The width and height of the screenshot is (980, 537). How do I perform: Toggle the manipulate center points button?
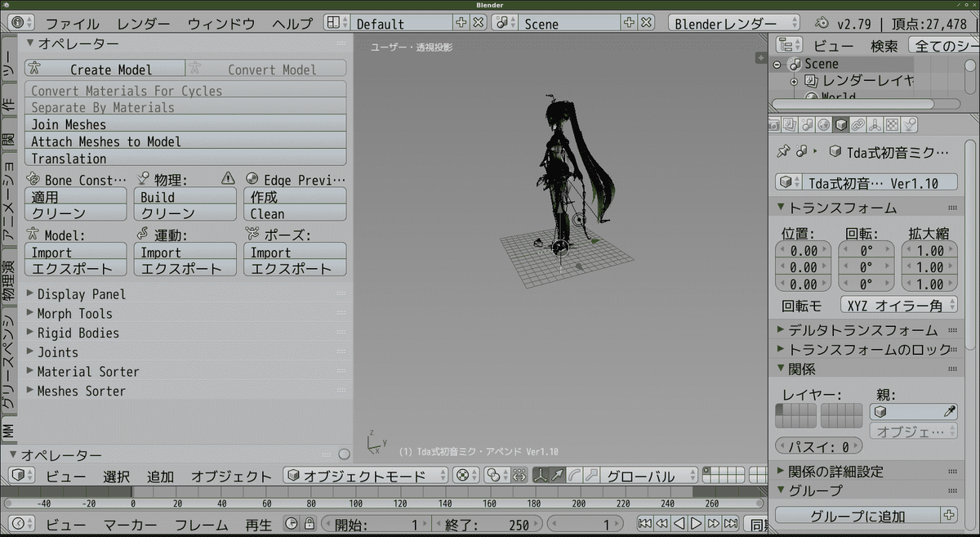[x=519, y=476]
